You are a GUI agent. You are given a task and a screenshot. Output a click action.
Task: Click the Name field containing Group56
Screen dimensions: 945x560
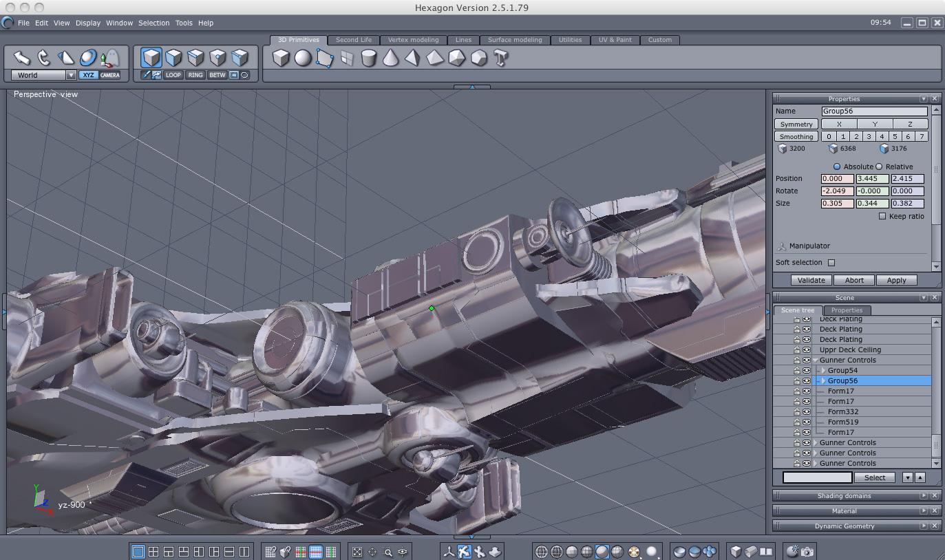pos(874,111)
